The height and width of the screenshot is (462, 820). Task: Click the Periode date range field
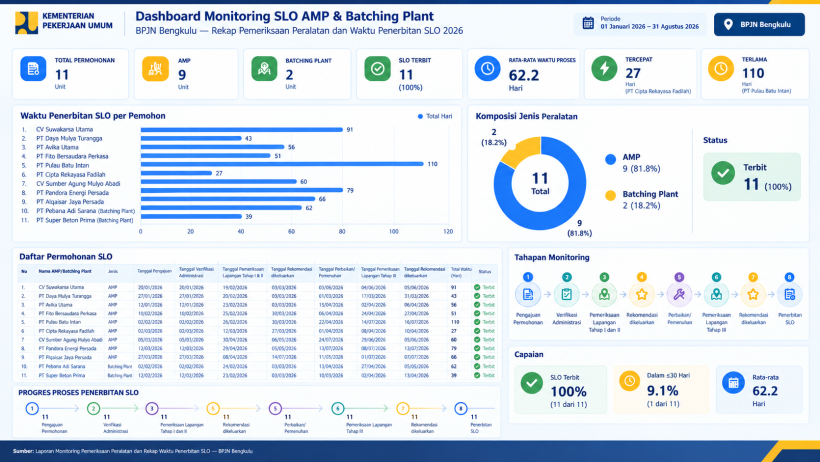point(640,23)
